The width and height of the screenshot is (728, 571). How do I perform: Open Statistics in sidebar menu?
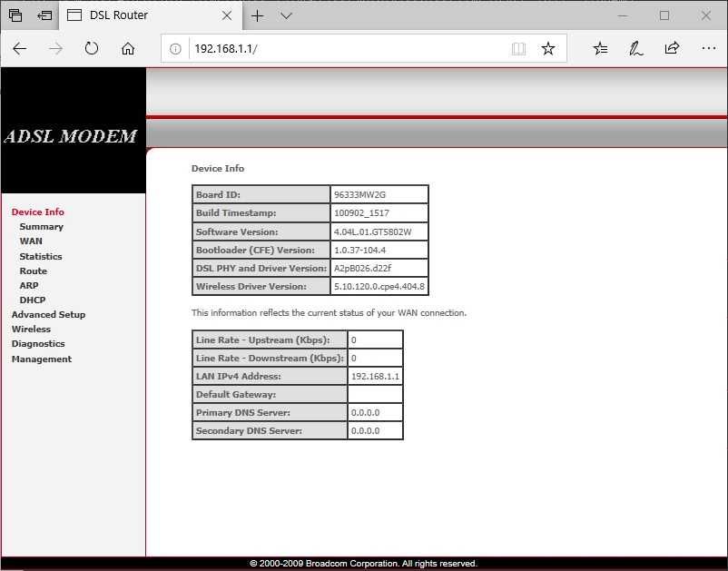pos(40,256)
